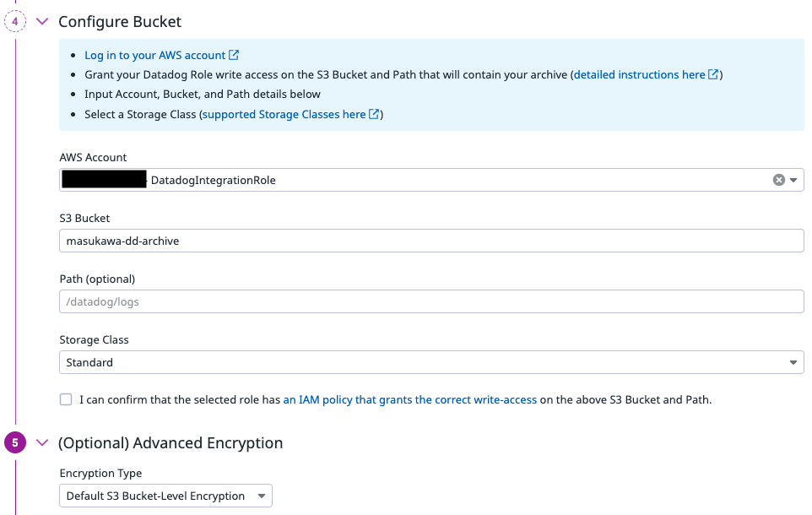Open the Storage Class Standard dropdown
Image resolution: width=812 pixels, height=515 pixels.
coord(430,362)
